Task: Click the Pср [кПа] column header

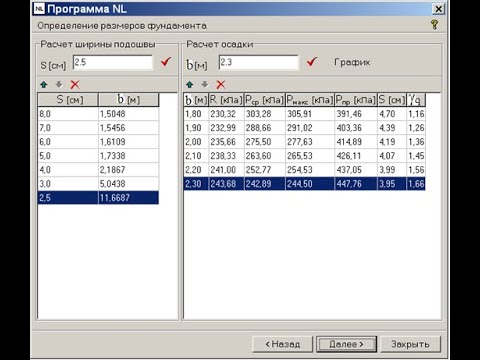Action: 265,100
